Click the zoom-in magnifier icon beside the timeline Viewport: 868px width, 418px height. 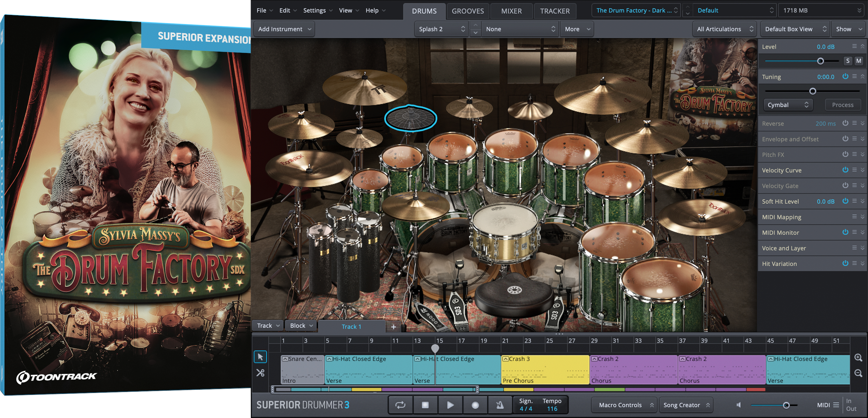tap(859, 357)
